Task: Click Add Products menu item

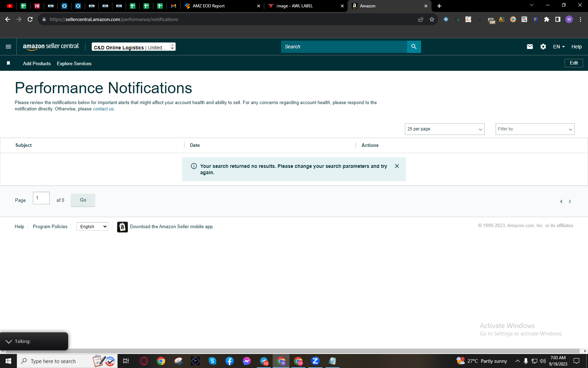Action: [x=37, y=63]
